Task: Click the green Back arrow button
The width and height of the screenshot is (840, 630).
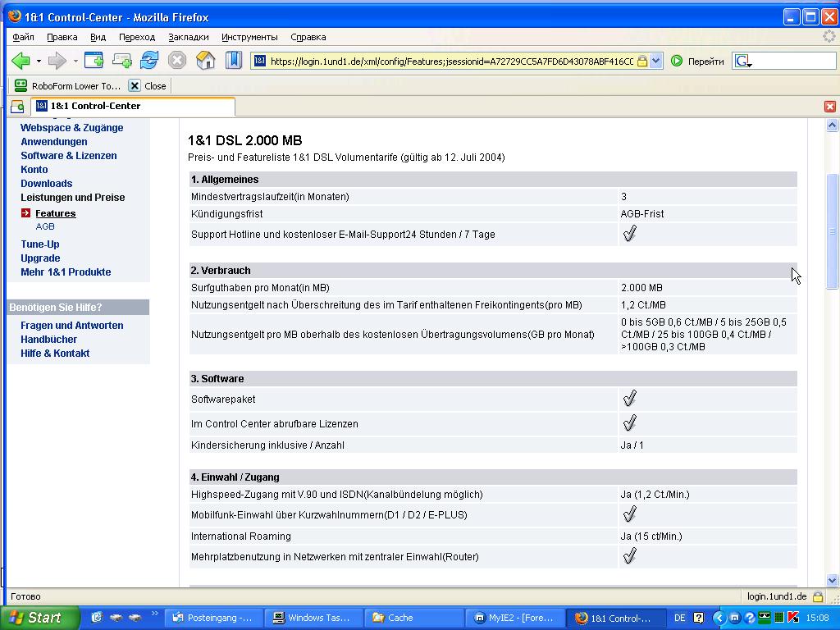Action: [x=21, y=61]
